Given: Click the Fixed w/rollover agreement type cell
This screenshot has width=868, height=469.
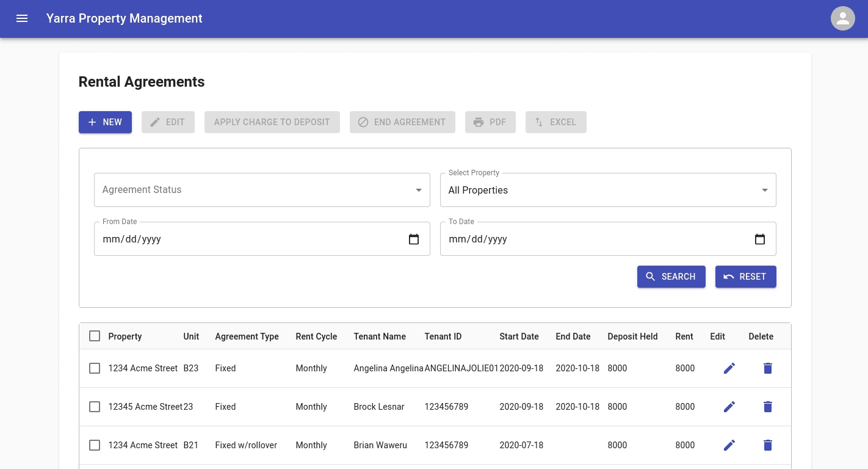Looking at the screenshot, I should tap(246, 445).
